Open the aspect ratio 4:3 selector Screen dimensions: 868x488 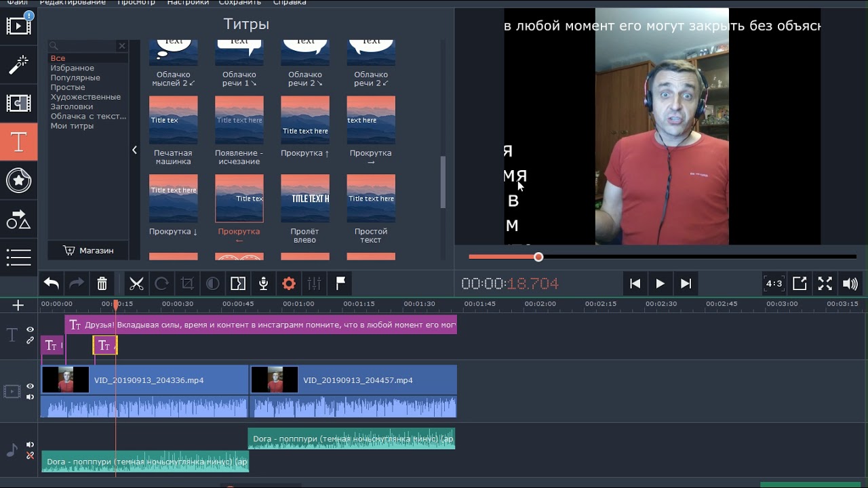click(x=774, y=283)
